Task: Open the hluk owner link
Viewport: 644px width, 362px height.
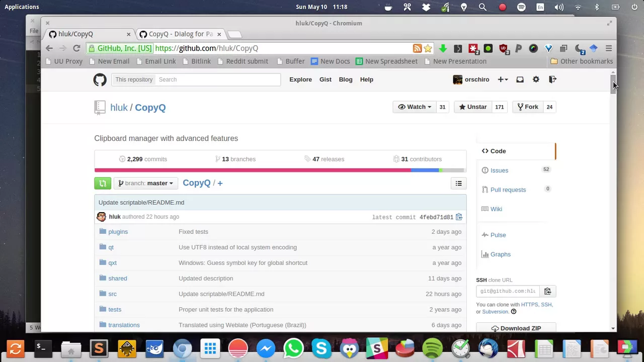Action: coord(119,108)
